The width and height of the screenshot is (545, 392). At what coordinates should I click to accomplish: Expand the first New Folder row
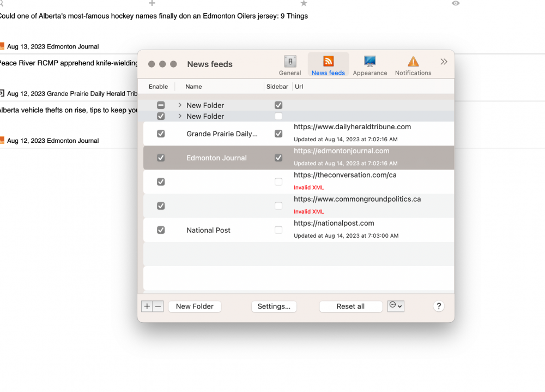click(180, 105)
